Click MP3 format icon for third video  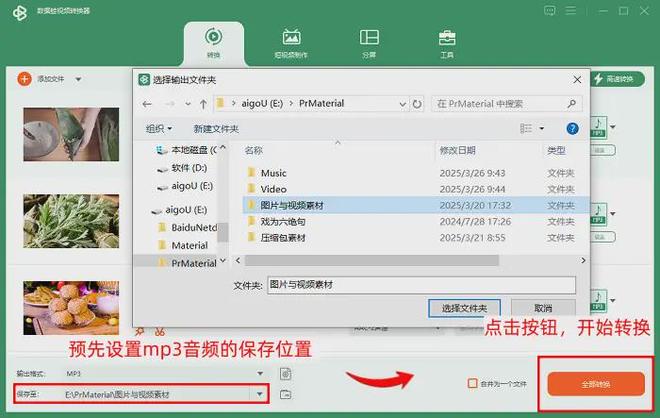tap(598, 301)
